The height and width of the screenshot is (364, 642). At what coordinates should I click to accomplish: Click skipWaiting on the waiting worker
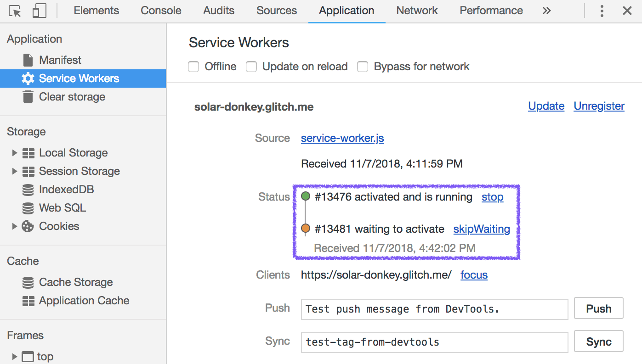point(481,229)
